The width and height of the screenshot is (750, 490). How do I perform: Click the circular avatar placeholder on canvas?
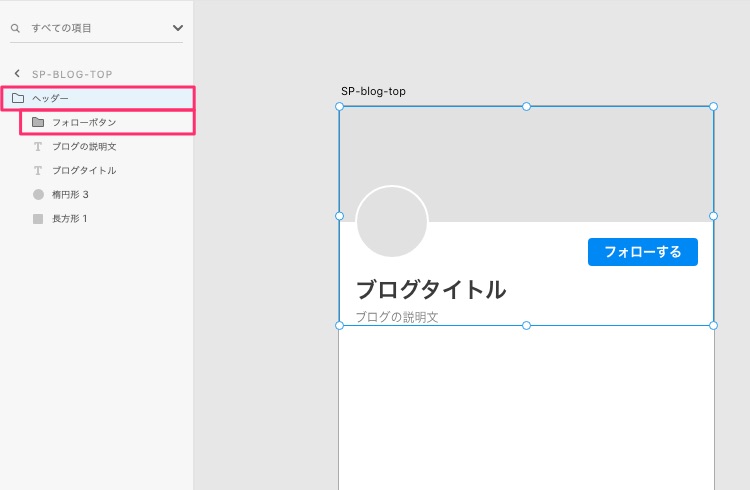pyautogui.click(x=392, y=222)
